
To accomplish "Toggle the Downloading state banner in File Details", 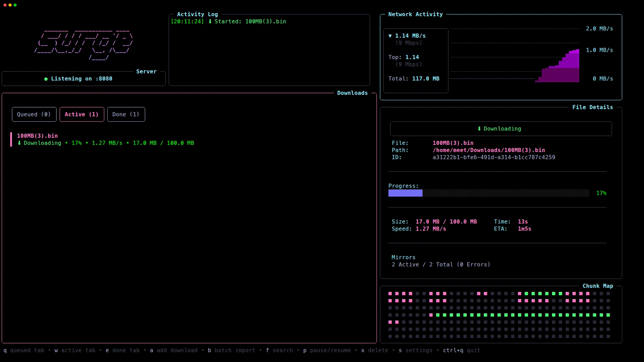I will tap(500, 129).
